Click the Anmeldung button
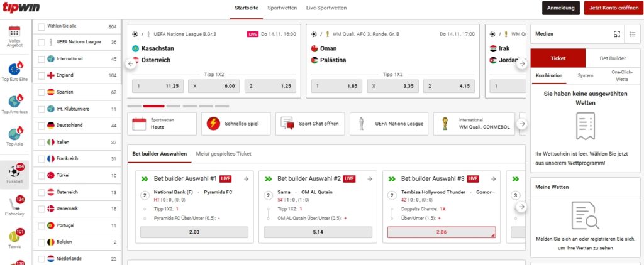 point(560,8)
